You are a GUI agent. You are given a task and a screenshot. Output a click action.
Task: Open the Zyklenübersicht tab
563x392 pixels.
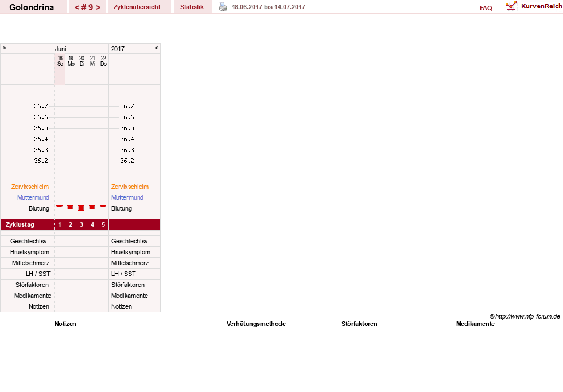(x=137, y=7)
